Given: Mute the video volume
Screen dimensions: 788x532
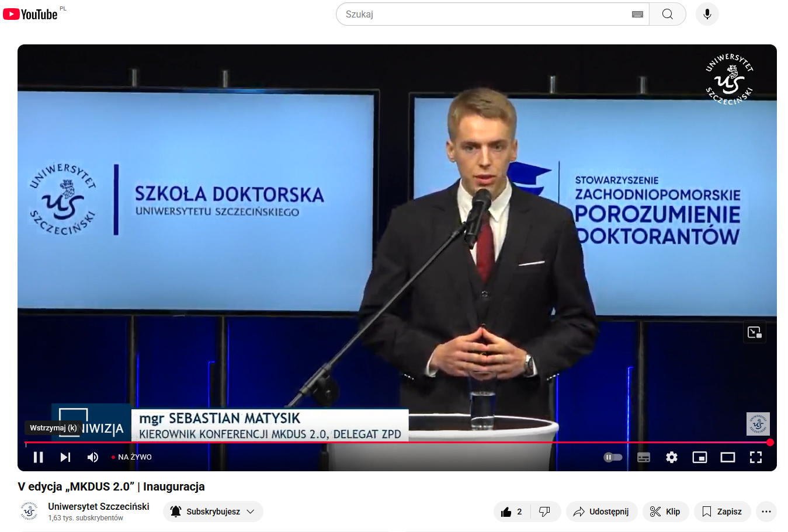Looking at the screenshot, I should click(93, 457).
